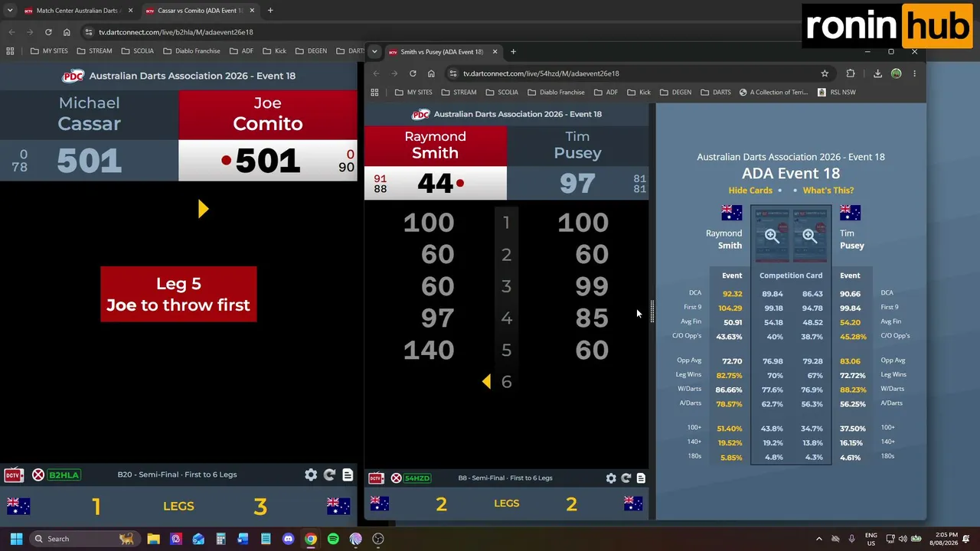Select the Cassar vs Comito tab
This screenshot has height=551, width=980.
click(200, 11)
